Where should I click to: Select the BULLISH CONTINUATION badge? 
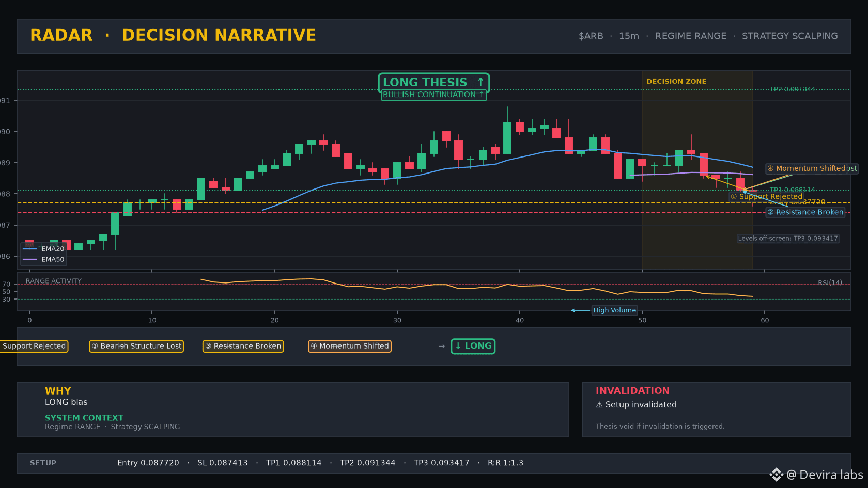coord(433,95)
